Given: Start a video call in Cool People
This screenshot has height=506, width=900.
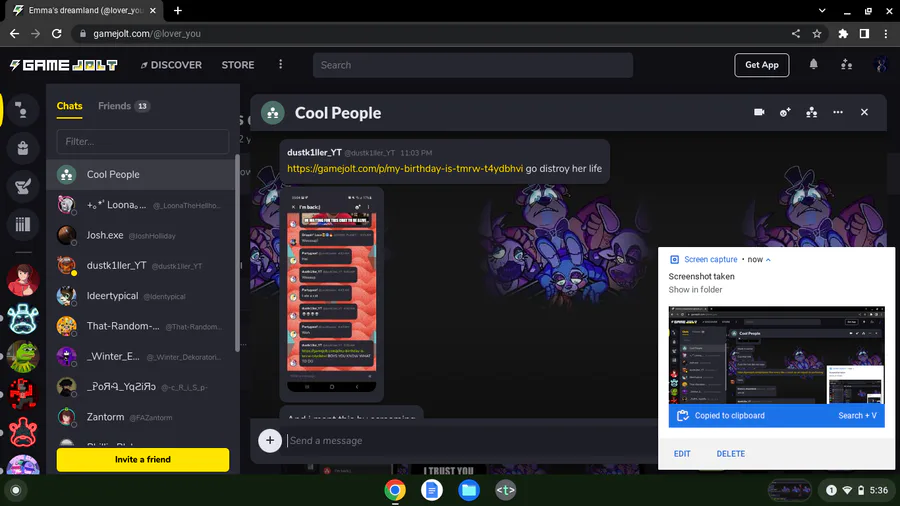Looking at the screenshot, I should click(x=759, y=112).
